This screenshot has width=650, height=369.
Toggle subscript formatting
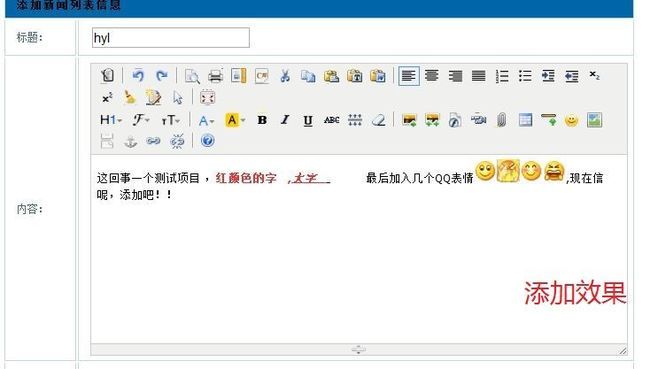pyautogui.click(x=594, y=75)
